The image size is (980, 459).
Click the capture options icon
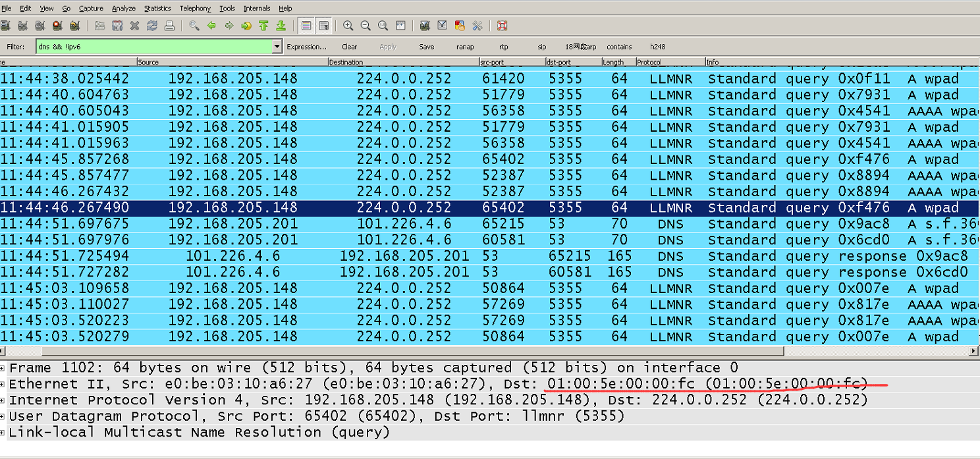pos(22,26)
